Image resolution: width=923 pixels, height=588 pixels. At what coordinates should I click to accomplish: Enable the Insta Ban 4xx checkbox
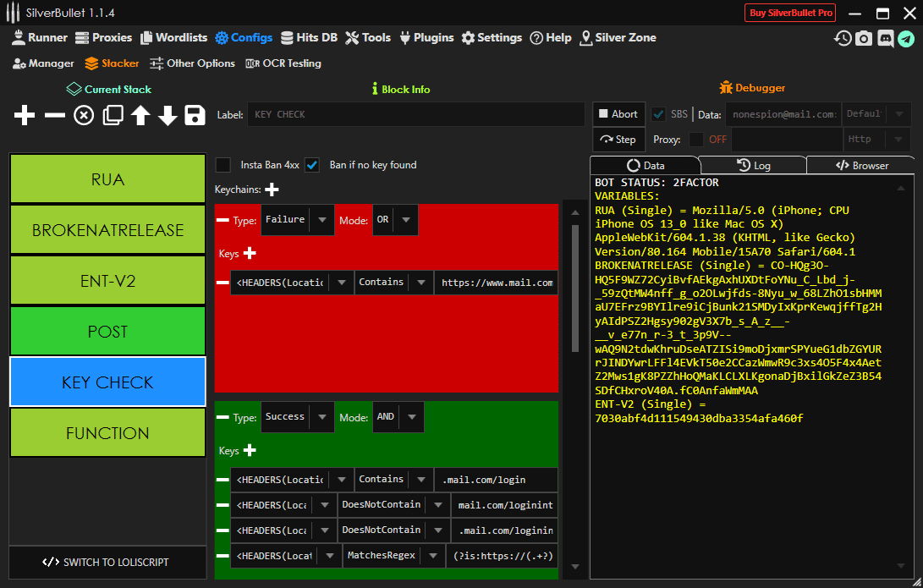pyautogui.click(x=223, y=165)
